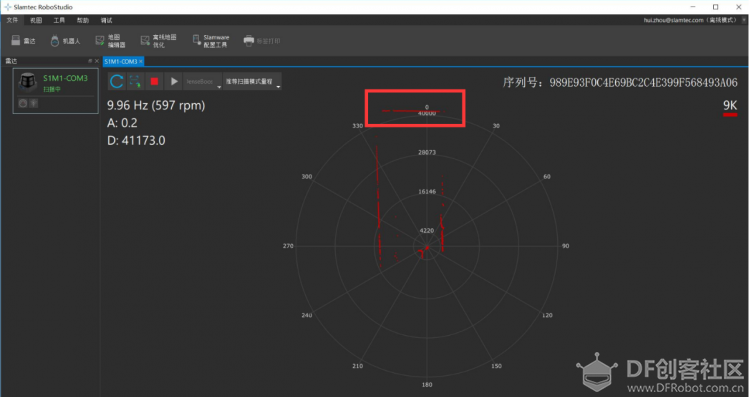Open the 调试 menu
The height and width of the screenshot is (397, 749).
[x=106, y=20]
